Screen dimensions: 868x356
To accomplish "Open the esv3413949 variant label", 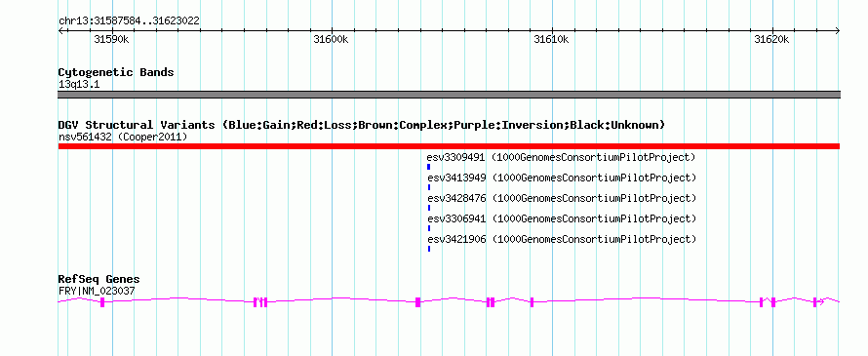I will coord(562,178).
